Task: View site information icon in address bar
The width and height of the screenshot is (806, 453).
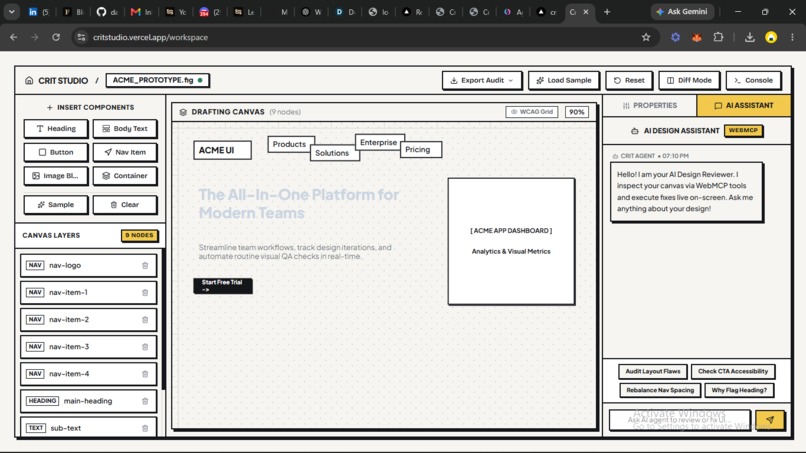Action: [81, 37]
